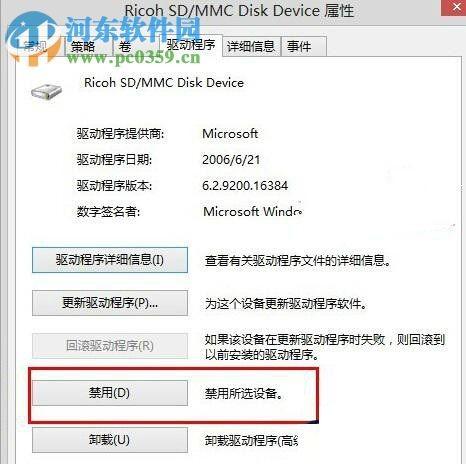This screenshot has width=466, height=464.
Task: Click the driver date 2006/6/21 text
Action: (x=231, y=160)
